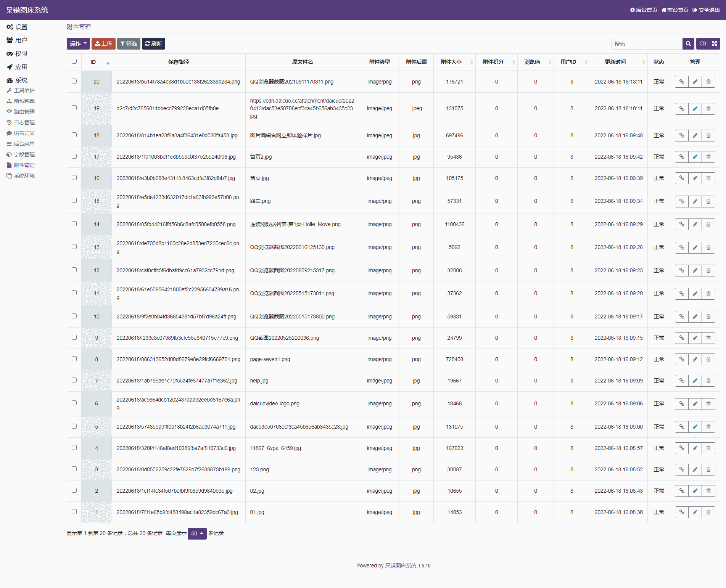Image resolution: width=726 pixels, height=588 pixels.
Task: Click link icon for row ID 11
Action: (682, 294)
